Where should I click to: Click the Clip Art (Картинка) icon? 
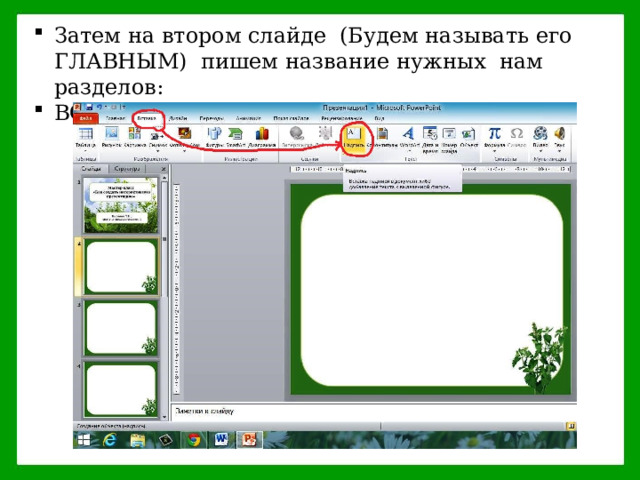pos(135,133)
